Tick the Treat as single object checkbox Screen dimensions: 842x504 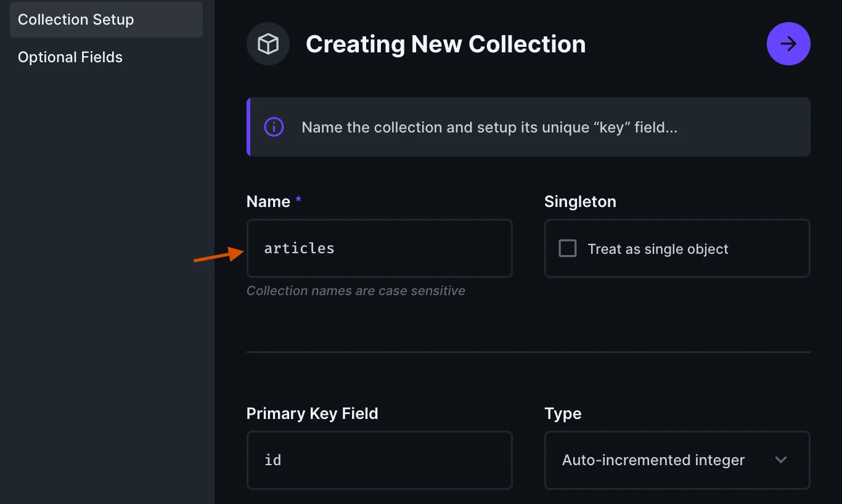(567, 248)
